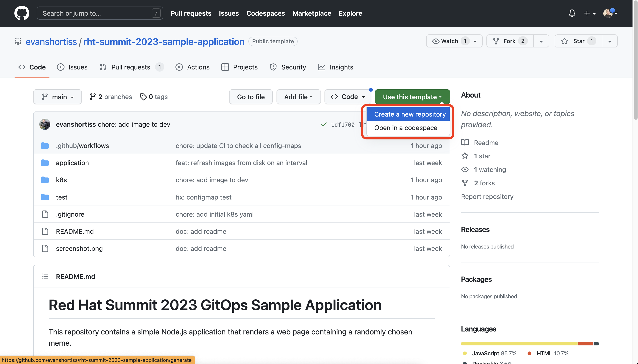
Task: Click the JavaScript 85.7% language link
Action: point(489,353)
